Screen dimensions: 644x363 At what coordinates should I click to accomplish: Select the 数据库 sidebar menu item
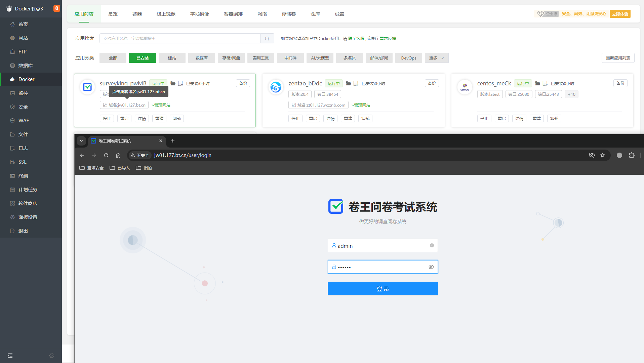(x=31, y=66)
